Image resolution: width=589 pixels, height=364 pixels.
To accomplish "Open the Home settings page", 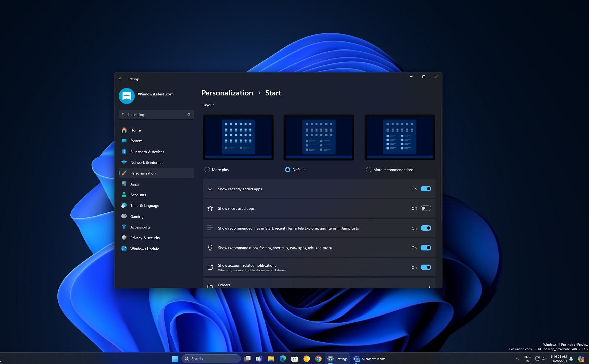I will (156, 130).
